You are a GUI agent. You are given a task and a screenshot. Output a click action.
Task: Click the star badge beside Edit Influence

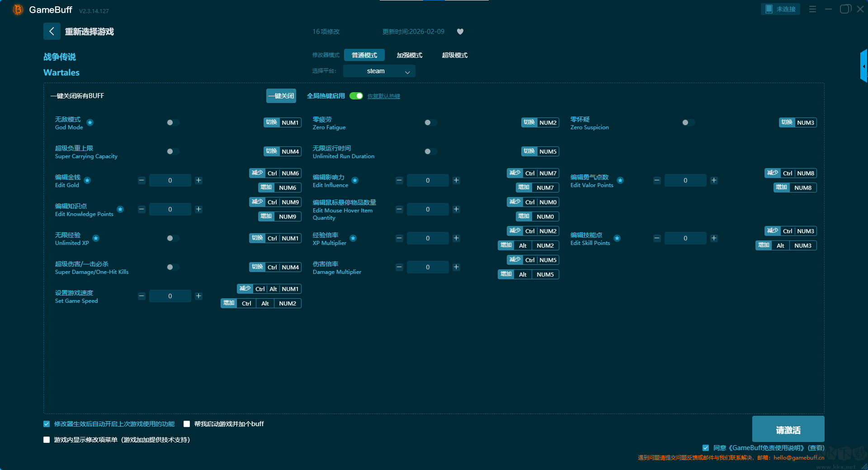[x=355, y=180]
